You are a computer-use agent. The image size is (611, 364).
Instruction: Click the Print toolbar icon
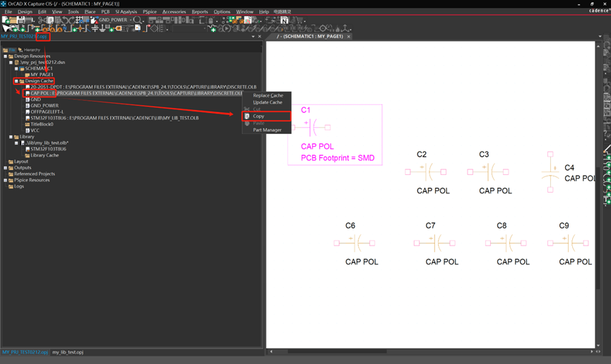click(x=29, y=20)
